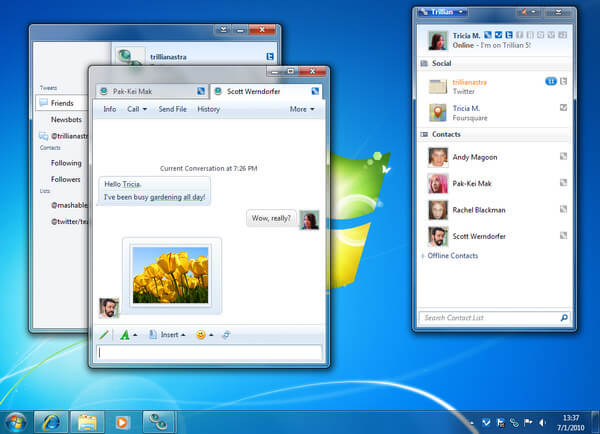Click Twitter icon in trillianastra window header

[x=270, y=57]
